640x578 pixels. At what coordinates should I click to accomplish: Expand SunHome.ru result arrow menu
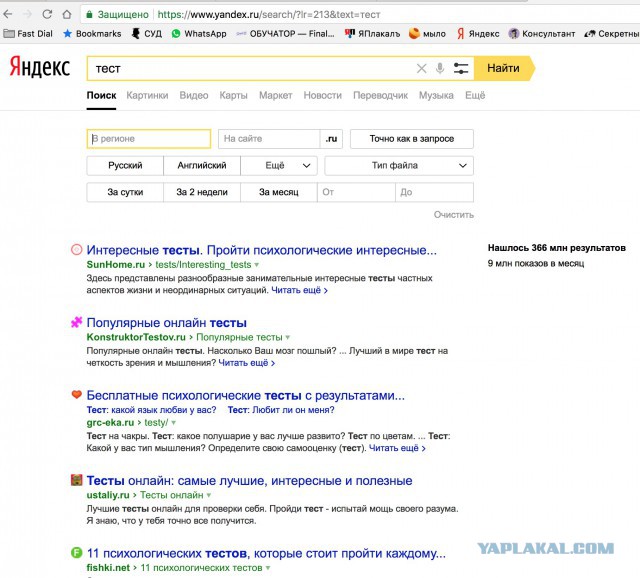tap(257, 265)
